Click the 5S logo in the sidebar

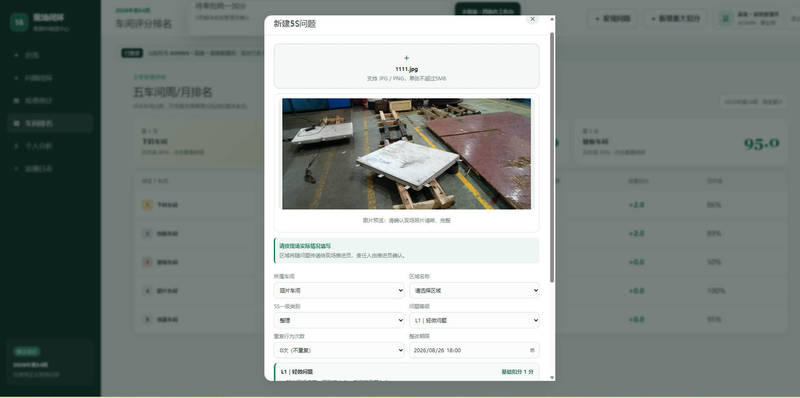[x=19, y=22]
